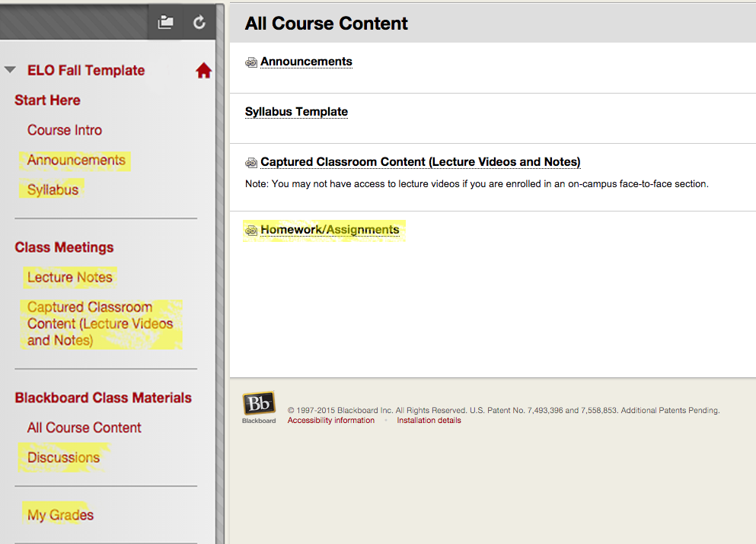Open Accessibility information link in footer
This screenshot has width=756, height=544.
330,420
